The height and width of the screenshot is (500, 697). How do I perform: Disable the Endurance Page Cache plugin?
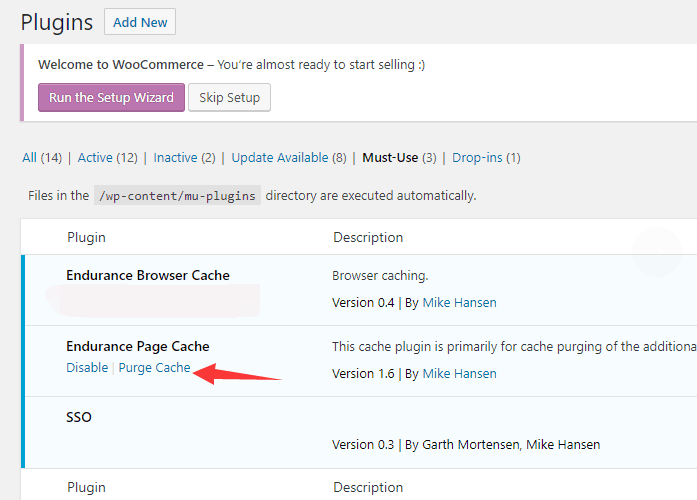(x=87, y=368)
